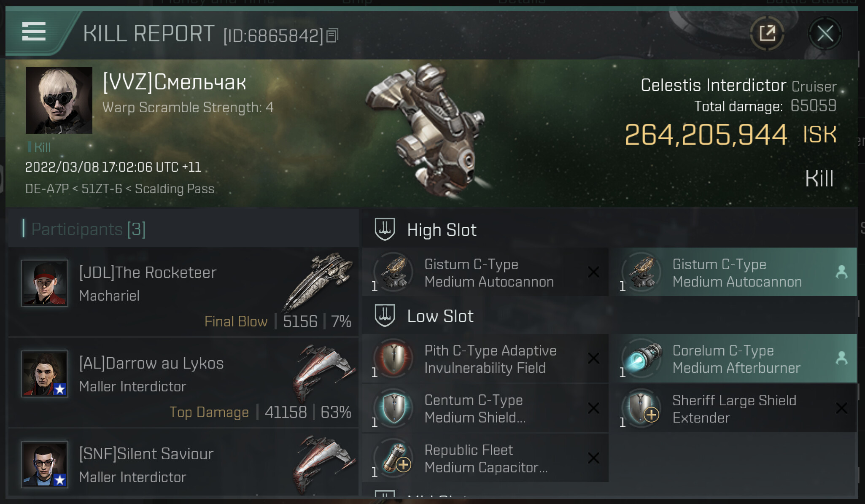Click the Centum C-Type Medium Shield icon
The image size is (865, 504).
pos(394,408)
